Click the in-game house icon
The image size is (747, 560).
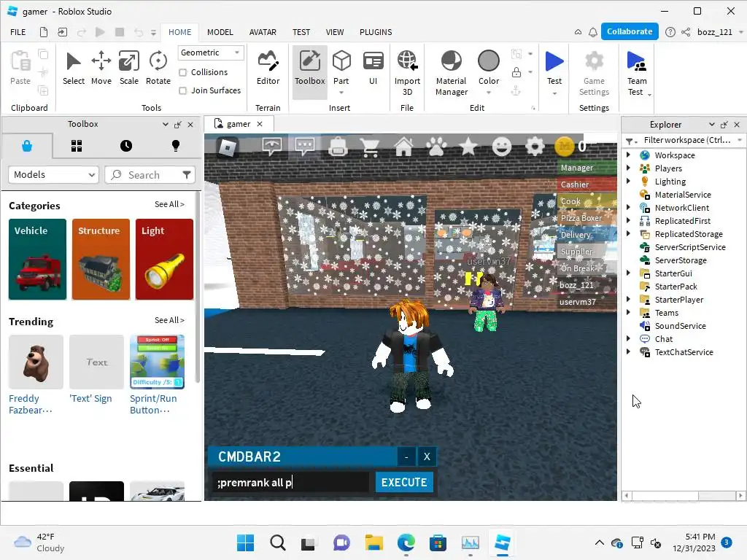pyautogui.click(x=403, y=146)
